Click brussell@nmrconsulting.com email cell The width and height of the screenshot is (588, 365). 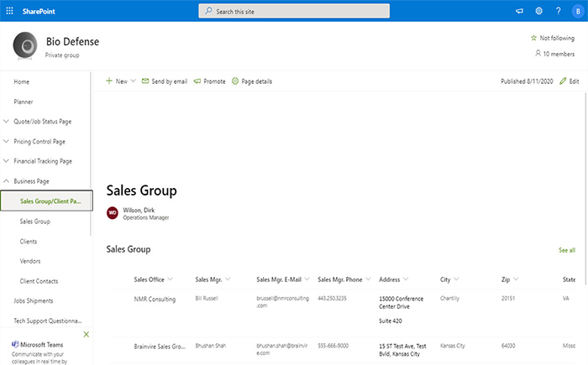[x=283, y=302]
